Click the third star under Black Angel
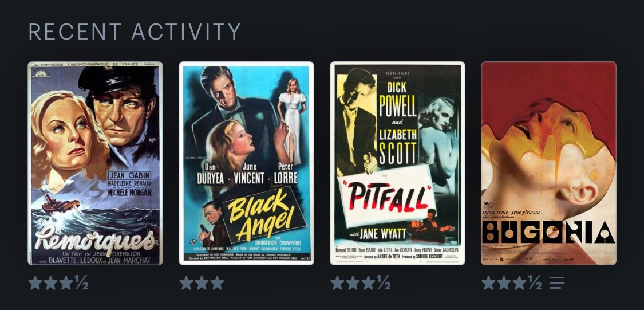The height and width of the screenshot is (310, 644). [x=218, y=283]
